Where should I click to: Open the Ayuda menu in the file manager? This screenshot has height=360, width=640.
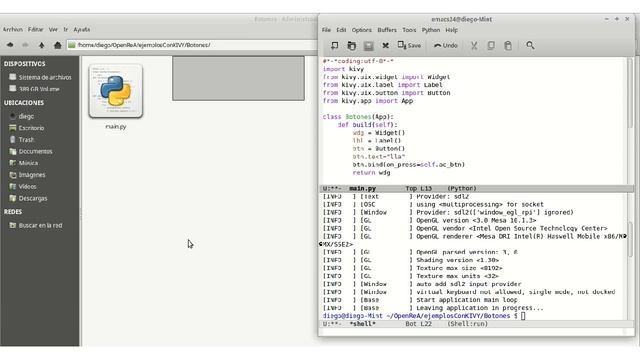tap(82, 29)
